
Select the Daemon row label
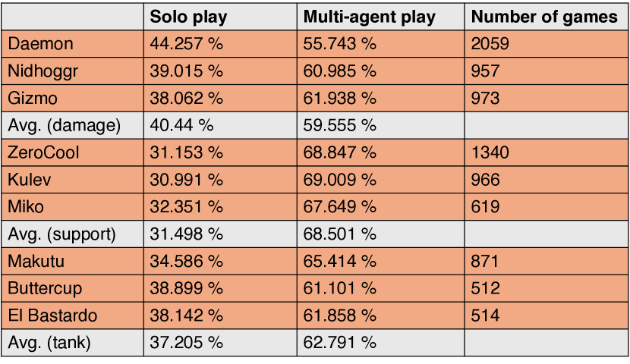[x=40, y=44]
